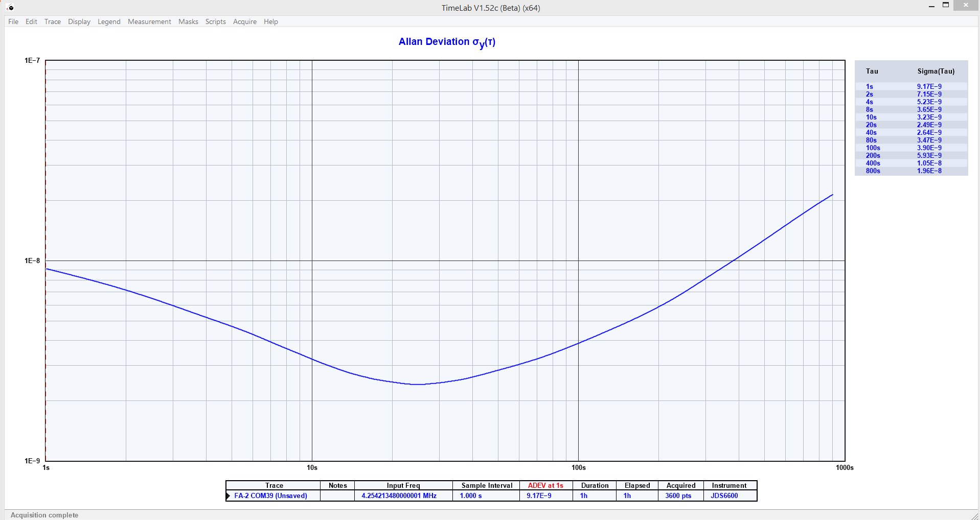Open the Display menu

(79, 21)
